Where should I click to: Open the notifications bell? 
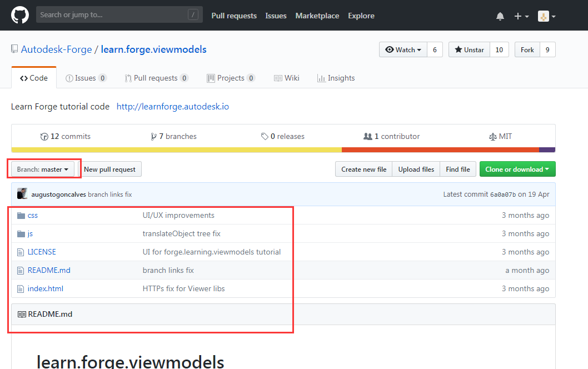[x=500, y=16]
